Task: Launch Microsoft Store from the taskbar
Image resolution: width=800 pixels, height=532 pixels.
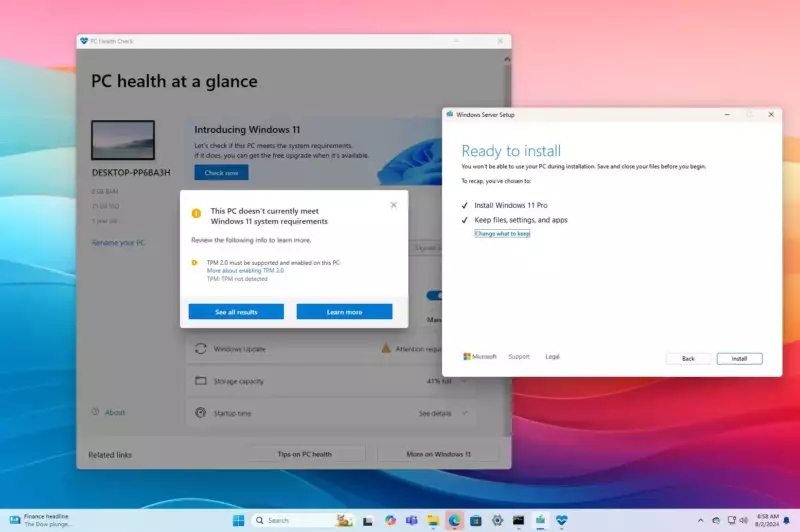Action: tap(476, 520)
